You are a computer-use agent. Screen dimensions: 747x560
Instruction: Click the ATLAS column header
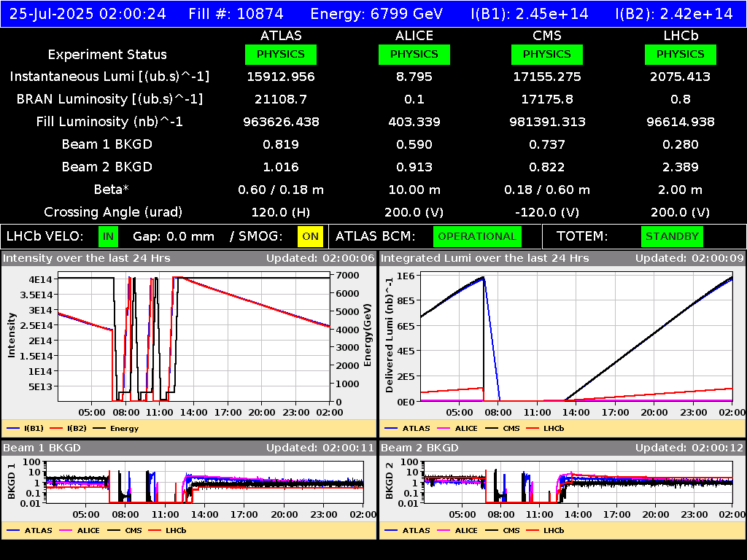281,36
